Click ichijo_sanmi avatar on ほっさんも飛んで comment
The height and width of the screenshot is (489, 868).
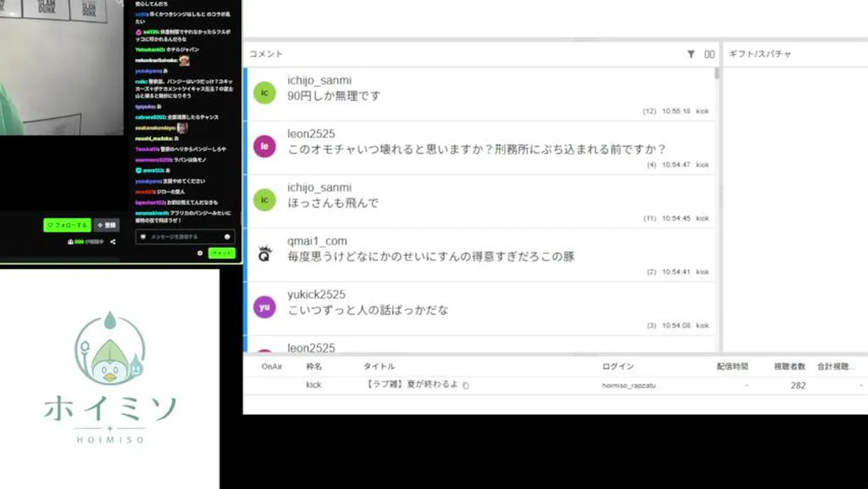(x=264, y=200)
